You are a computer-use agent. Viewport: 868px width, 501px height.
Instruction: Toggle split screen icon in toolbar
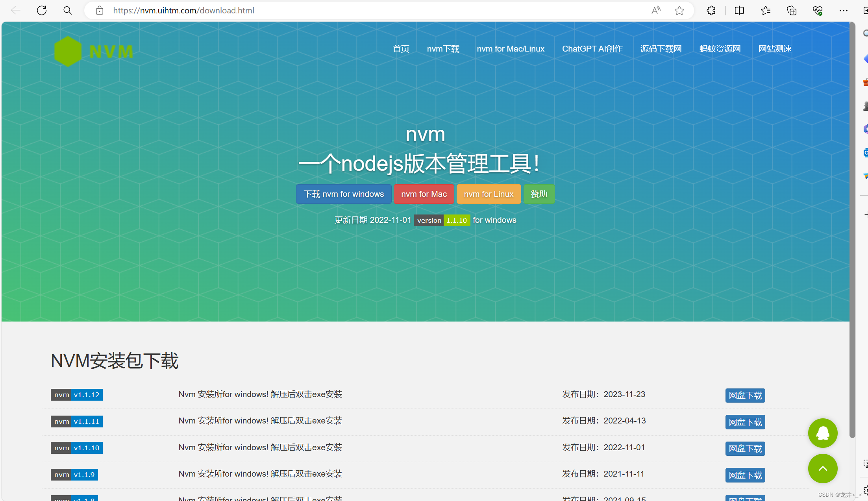point(739,11)
